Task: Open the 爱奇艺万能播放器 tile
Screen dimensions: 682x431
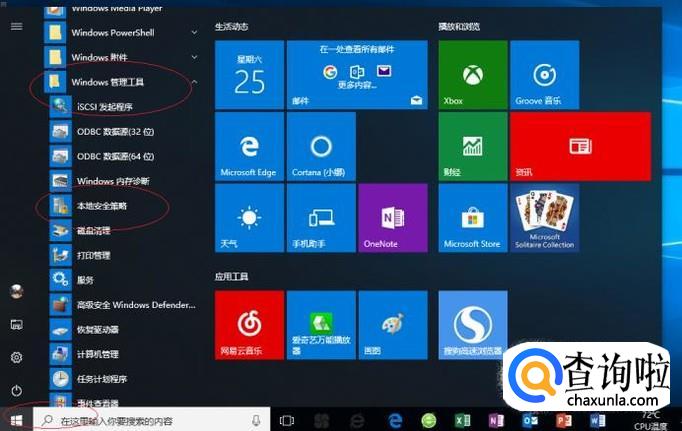Action: [x=321, y=325]
